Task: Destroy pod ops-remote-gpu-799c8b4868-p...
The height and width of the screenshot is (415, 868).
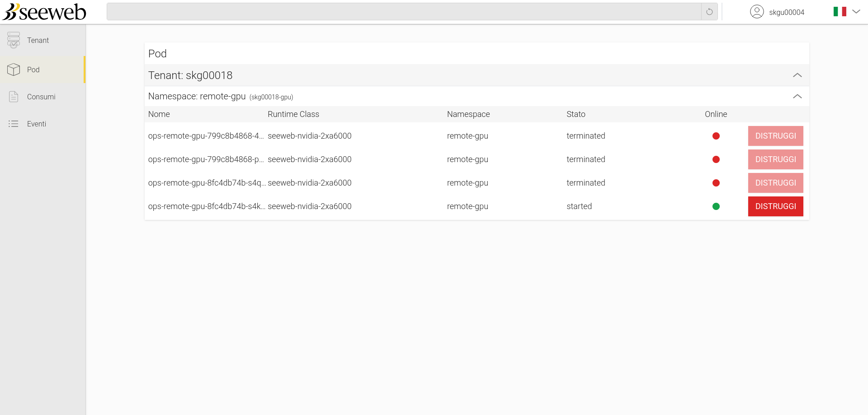Action: coord(776,159)
